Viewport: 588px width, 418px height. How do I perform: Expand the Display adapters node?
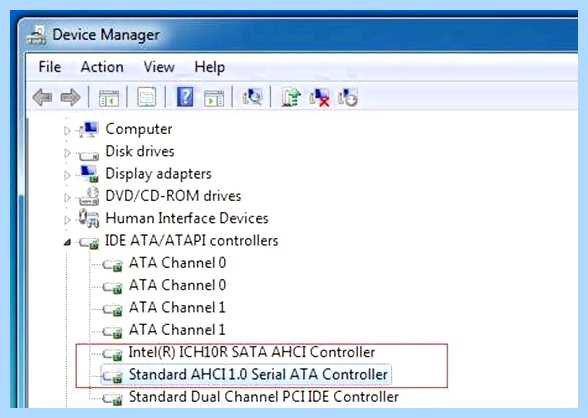coord(67,175)
